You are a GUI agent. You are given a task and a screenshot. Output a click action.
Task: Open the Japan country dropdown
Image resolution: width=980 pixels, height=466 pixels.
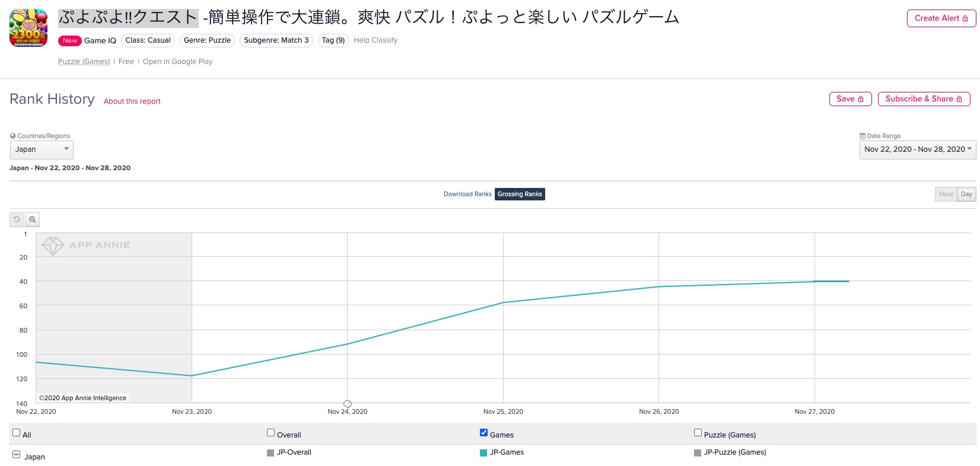[42, 149]
